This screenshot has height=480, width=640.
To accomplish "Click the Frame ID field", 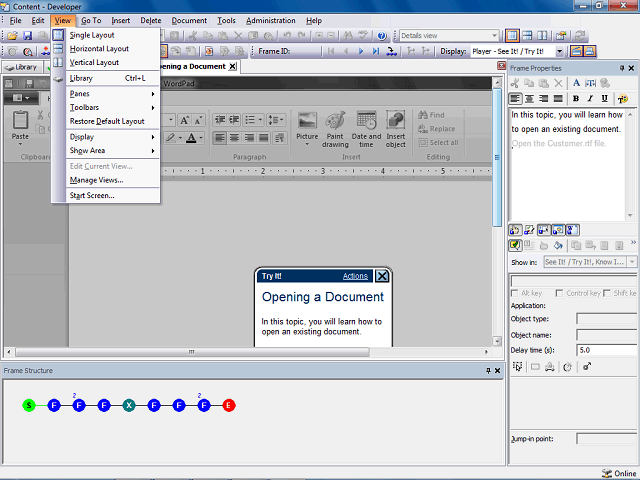I will [x=306, y=51].
